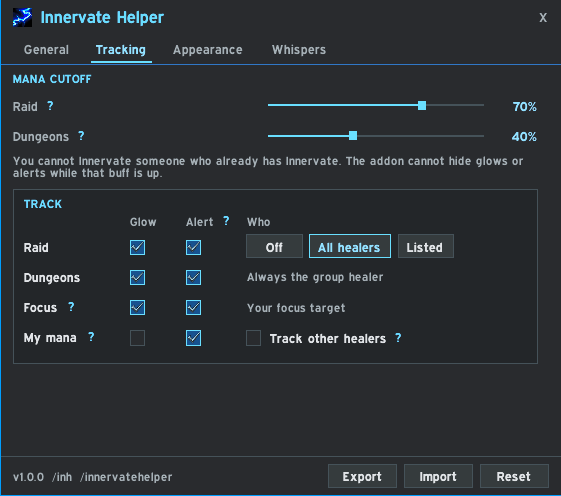The image size is (561, 496).
Task: Enable the My mana Glow checkbox
Action: (137, 338)
